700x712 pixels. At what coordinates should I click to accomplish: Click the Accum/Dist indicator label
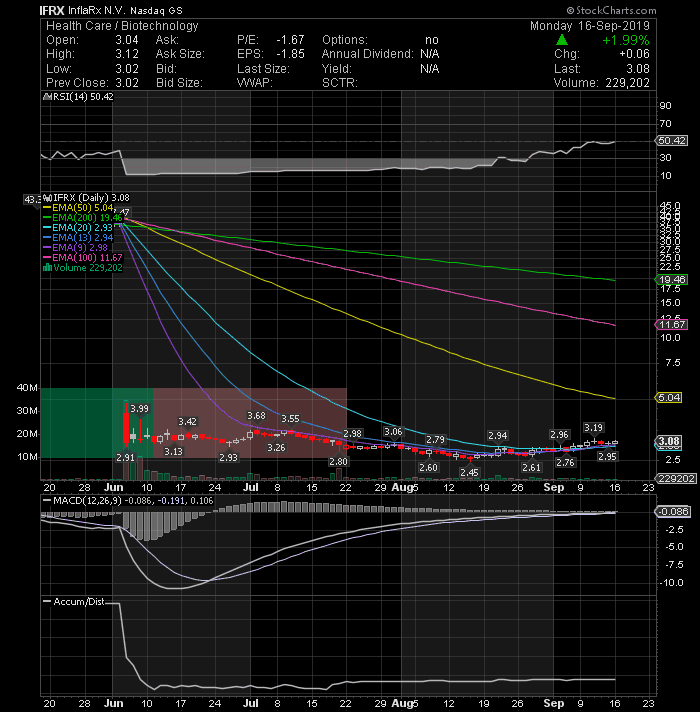click(79, 602)
